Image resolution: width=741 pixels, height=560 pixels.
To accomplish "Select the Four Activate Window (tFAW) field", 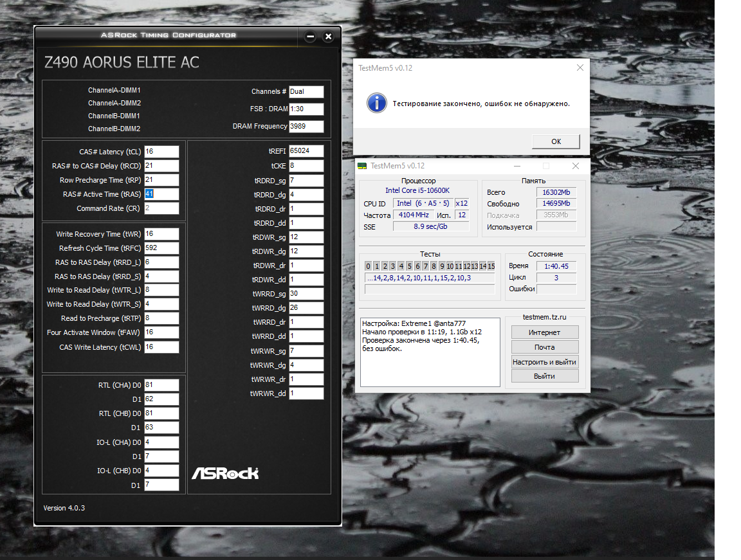I will pyautogui.click(x=161, y=332).
